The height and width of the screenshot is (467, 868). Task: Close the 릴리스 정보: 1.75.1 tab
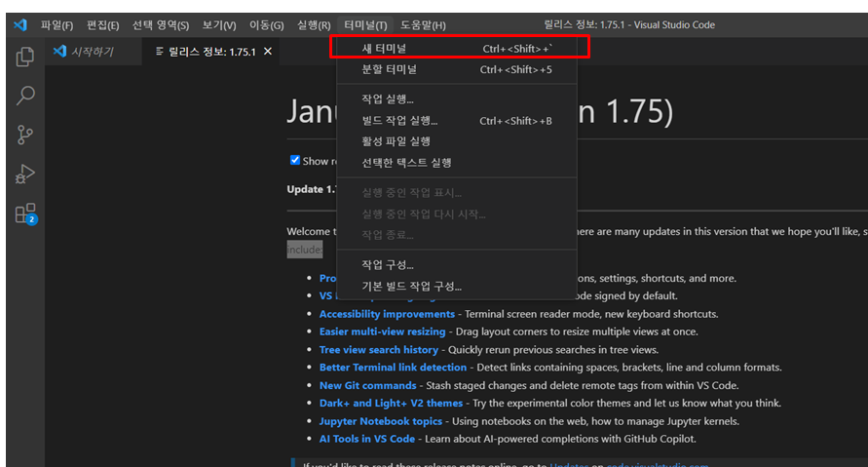point(268,51)
